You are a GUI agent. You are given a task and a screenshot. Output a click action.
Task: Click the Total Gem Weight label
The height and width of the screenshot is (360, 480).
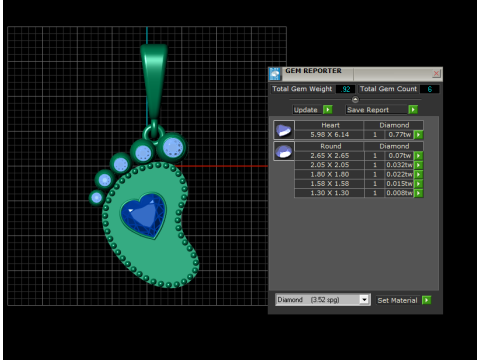click(302, 89)
